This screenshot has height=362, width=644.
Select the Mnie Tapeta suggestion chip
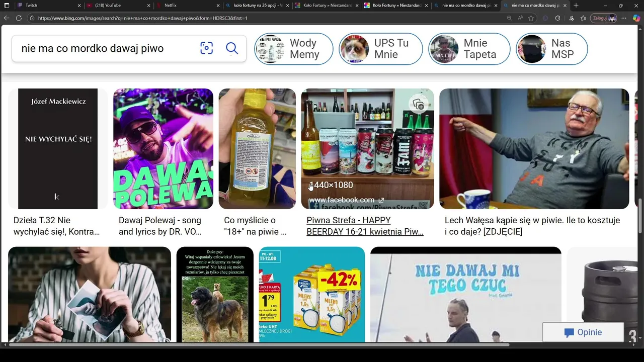coord(469,49)
